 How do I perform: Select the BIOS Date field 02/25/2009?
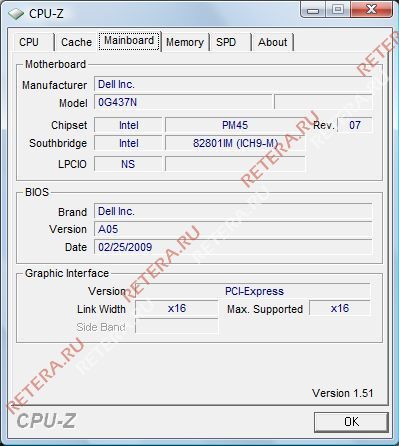coord(233,247)
